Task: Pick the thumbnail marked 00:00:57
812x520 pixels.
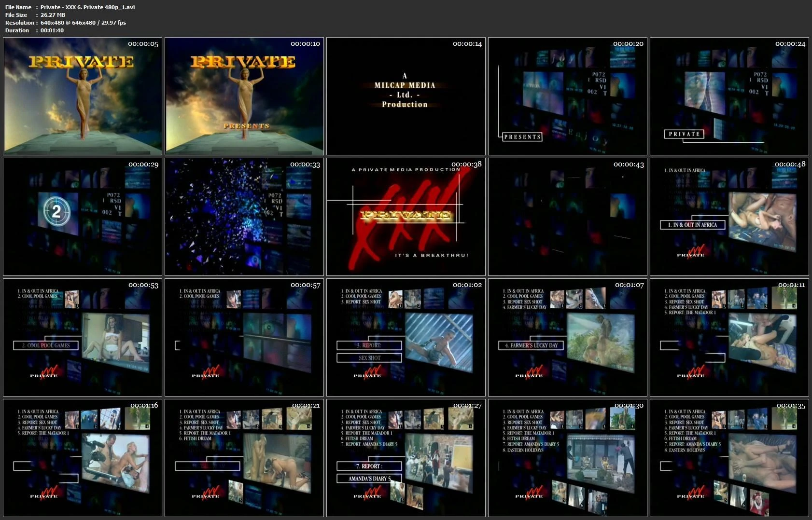Action: [x=244, y=337]
